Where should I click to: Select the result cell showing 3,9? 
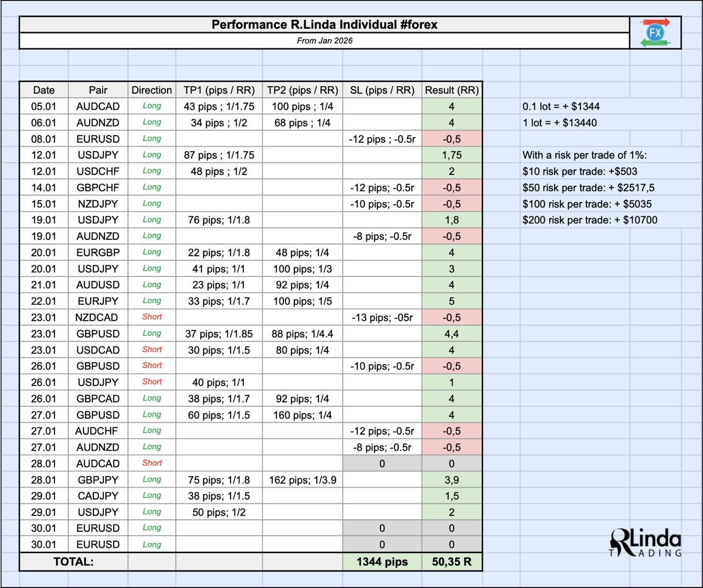[x=452, y=480]
